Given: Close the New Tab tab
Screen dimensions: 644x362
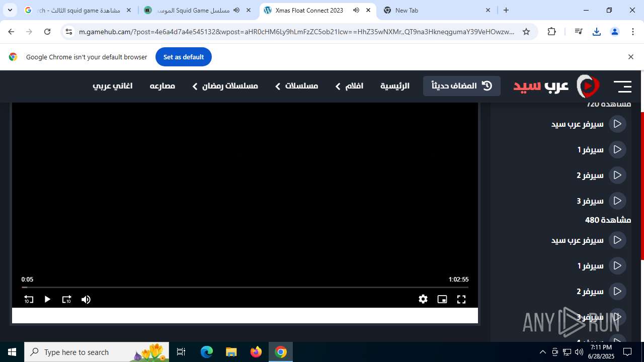Looking at the screenshot, I should pyautogui.click(x=488, y=10).
